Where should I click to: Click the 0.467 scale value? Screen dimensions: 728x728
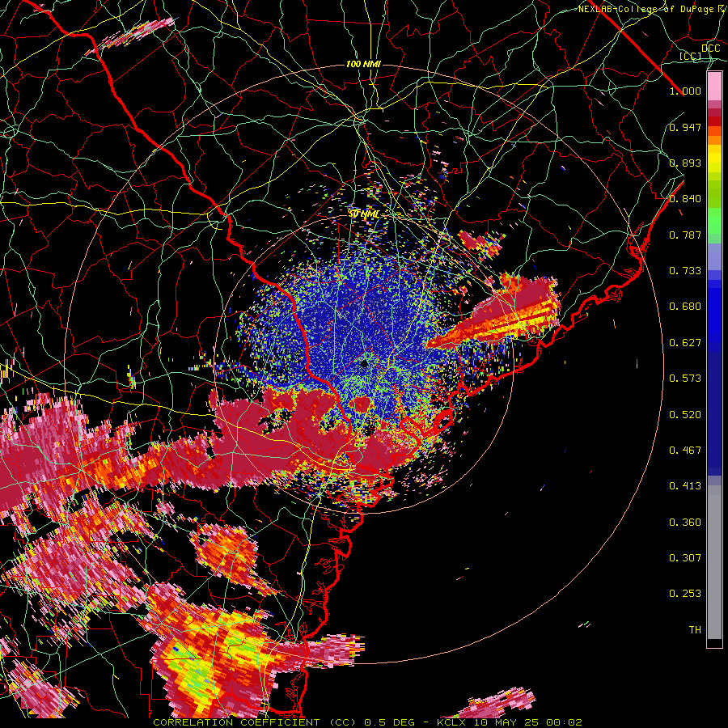(685, 451)
